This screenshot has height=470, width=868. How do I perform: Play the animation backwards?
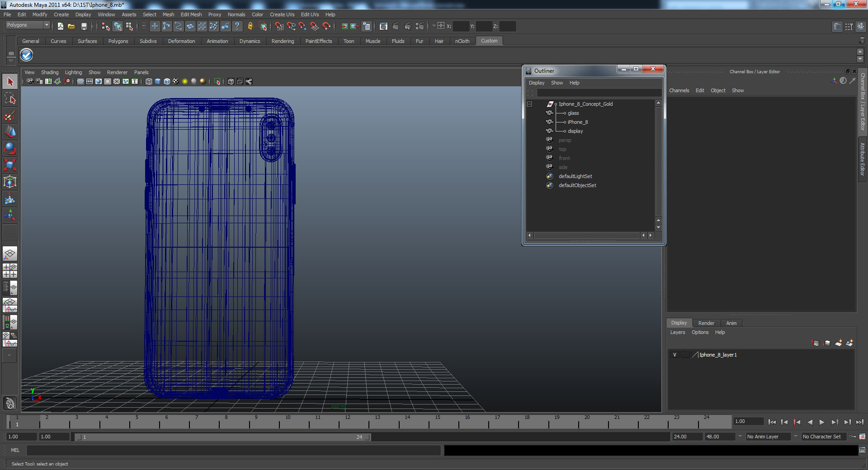[810, 422]
